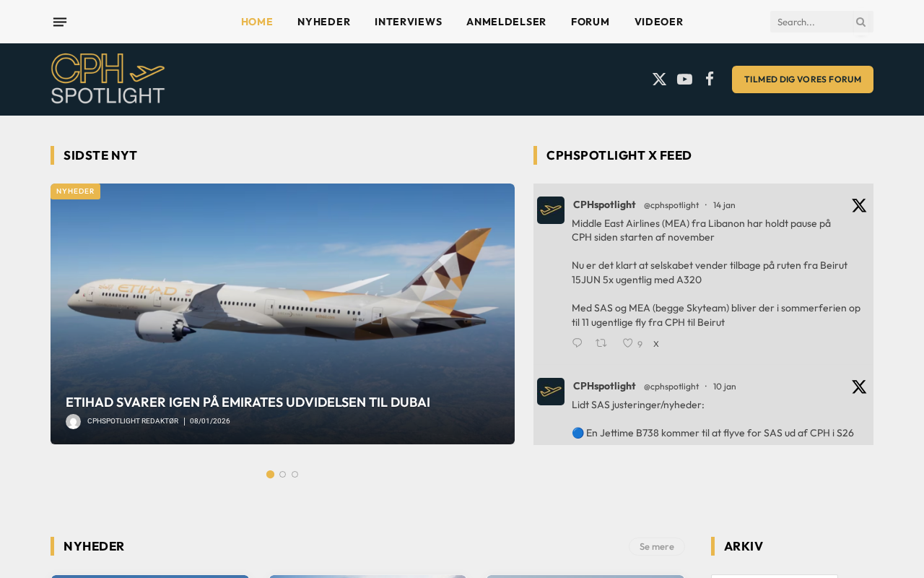Click @cphspotlight handle on 10 jan tweet

(671, 387)
